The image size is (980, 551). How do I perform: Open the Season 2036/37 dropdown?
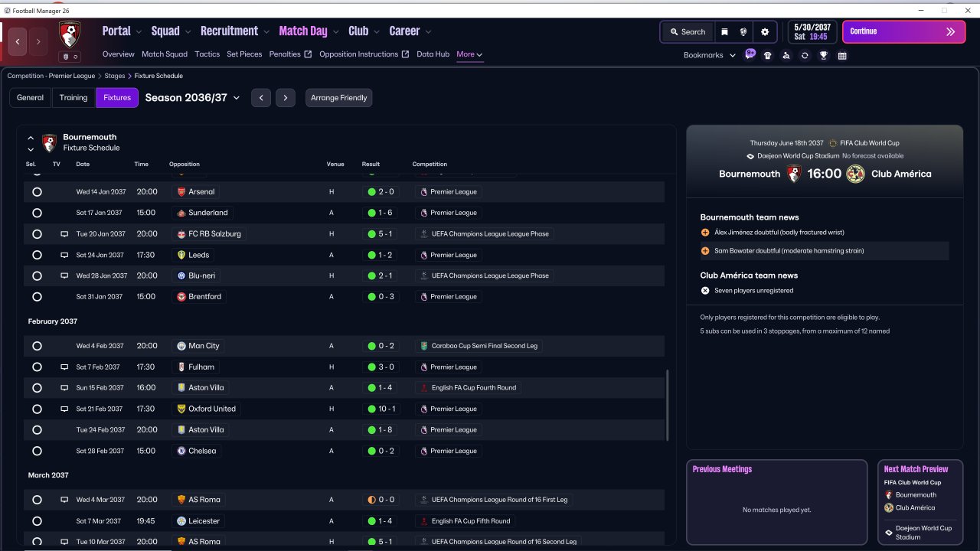[x=192, y=98]
